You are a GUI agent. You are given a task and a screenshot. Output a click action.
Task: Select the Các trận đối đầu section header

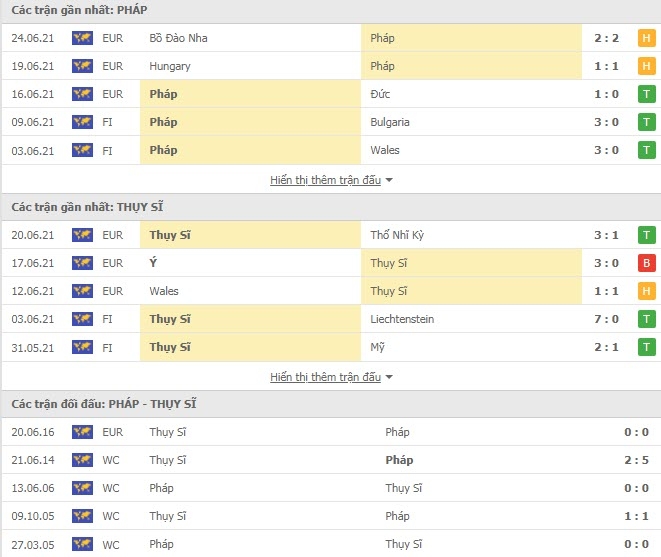pyautogui.click(x=104, y=404)
